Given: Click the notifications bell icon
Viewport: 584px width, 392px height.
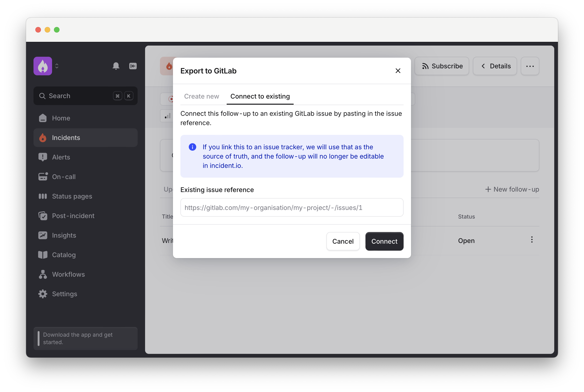Looking at the screenshot, I should click(116, 66).
